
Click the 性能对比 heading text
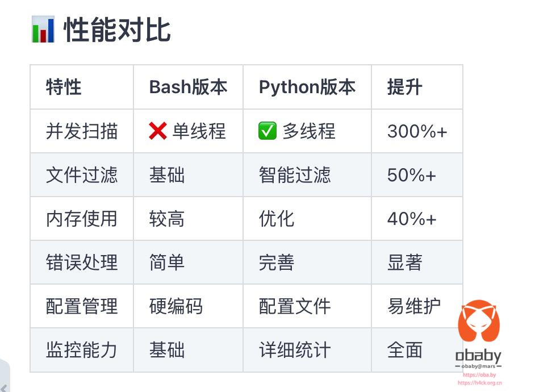pyautogui.click(x=117, y=30)
